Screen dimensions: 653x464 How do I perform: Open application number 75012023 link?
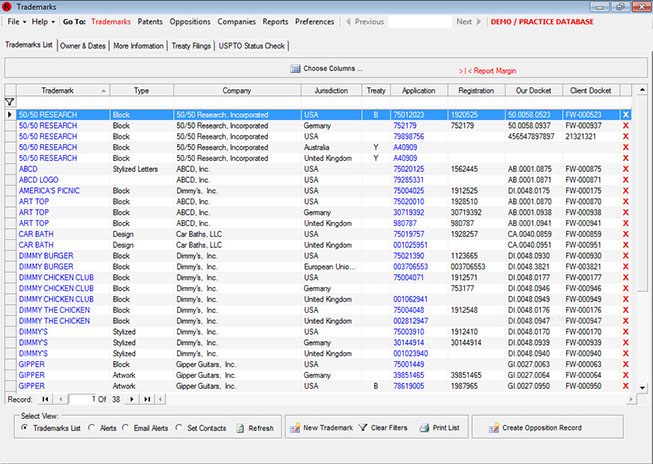click(408, 115)
